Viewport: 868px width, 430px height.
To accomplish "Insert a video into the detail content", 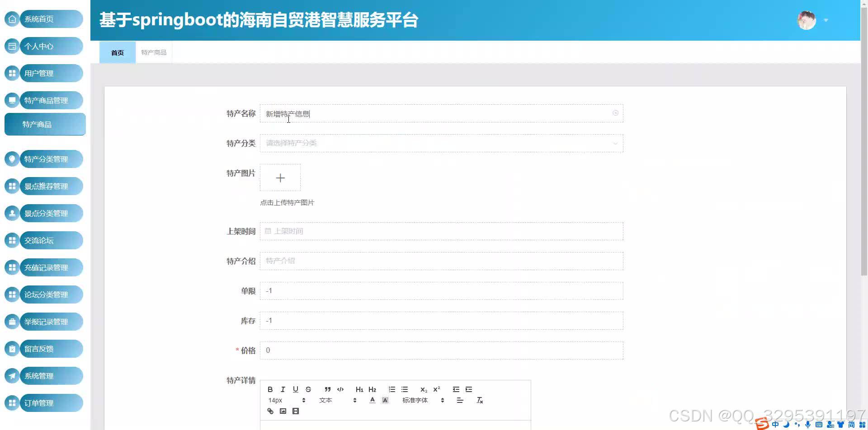I will click(296, 411).
